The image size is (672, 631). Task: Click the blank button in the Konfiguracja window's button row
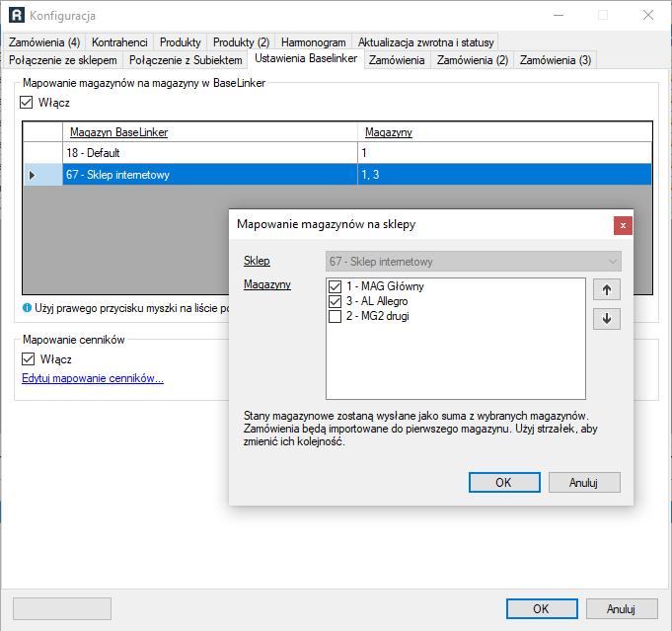(x=62, y=608)
